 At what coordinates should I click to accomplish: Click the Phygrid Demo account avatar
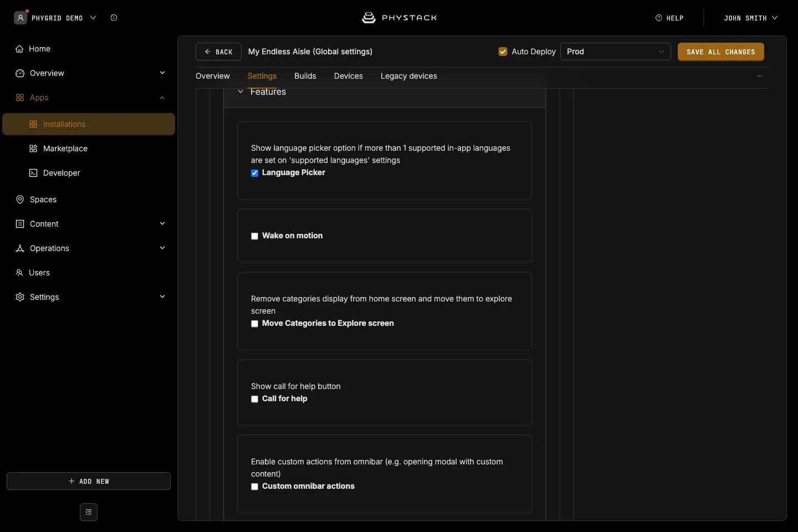21,18
